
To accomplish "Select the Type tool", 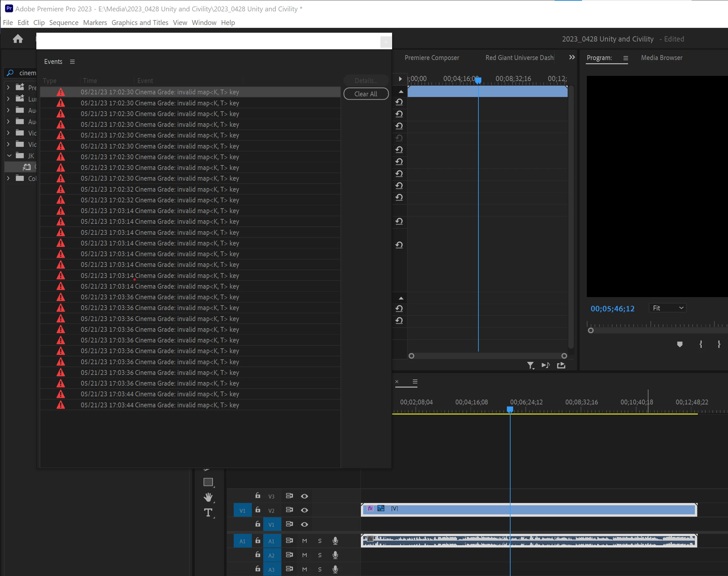I will (208, 513).
